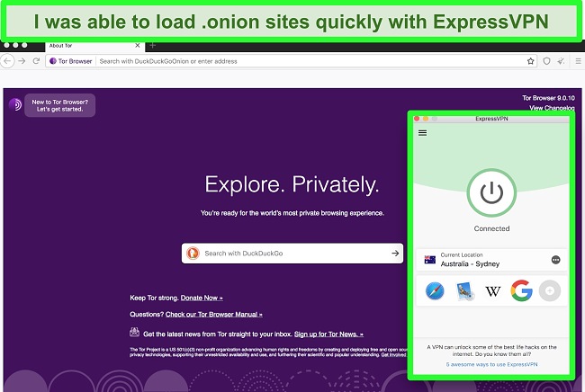The image size is (585, 392).
Task: Open the ExpressVPN hamburger menu
Action: [x=422, y=133]
